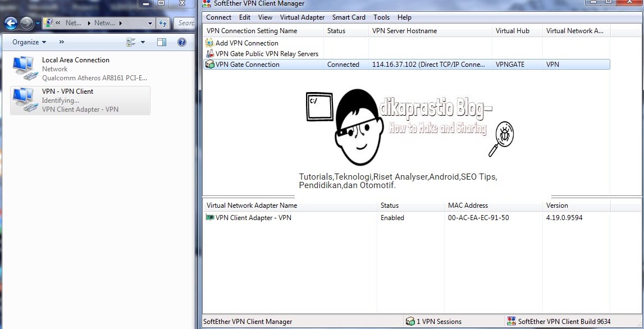Viewport: 644px width, 329px height.
Task: Select the Add VPN Connection row text
Action: pos(247,43)
